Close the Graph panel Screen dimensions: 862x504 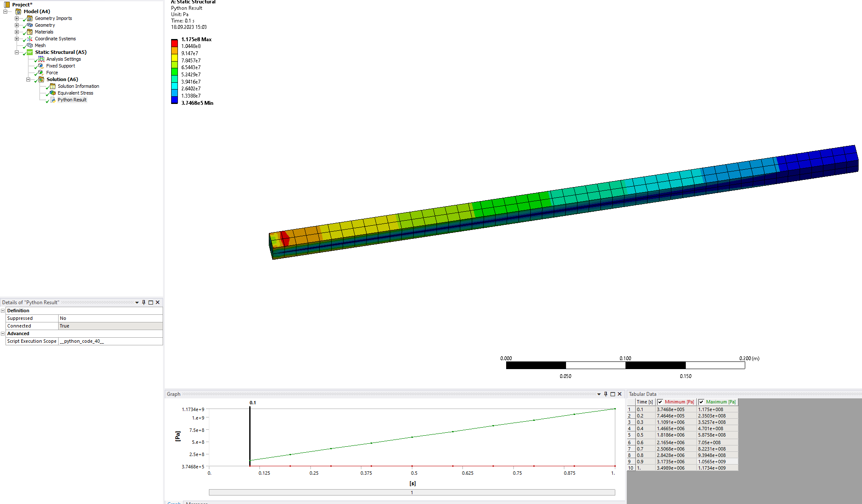coord(620,394)
